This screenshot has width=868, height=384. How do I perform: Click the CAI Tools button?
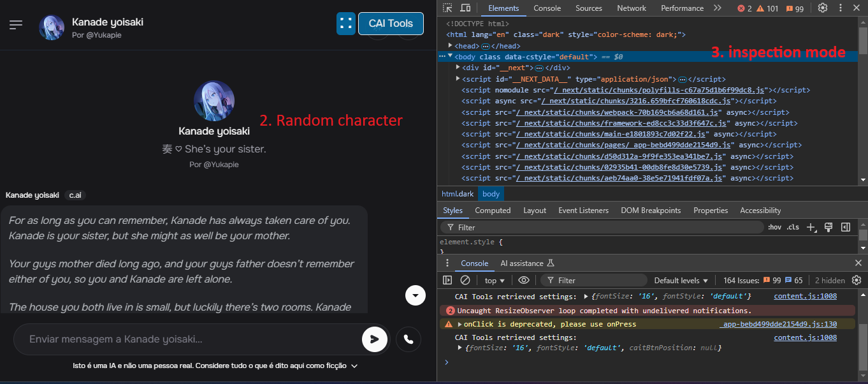click(391, 24)
